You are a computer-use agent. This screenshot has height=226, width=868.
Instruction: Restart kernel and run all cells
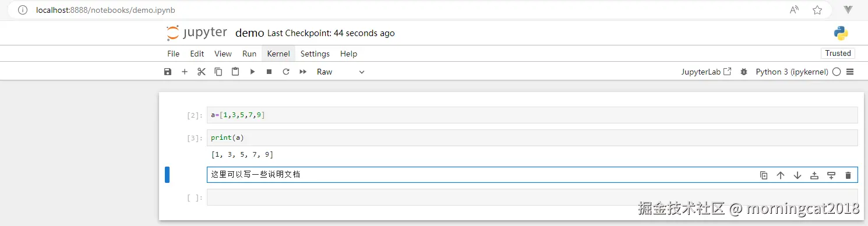pos(303,72)
